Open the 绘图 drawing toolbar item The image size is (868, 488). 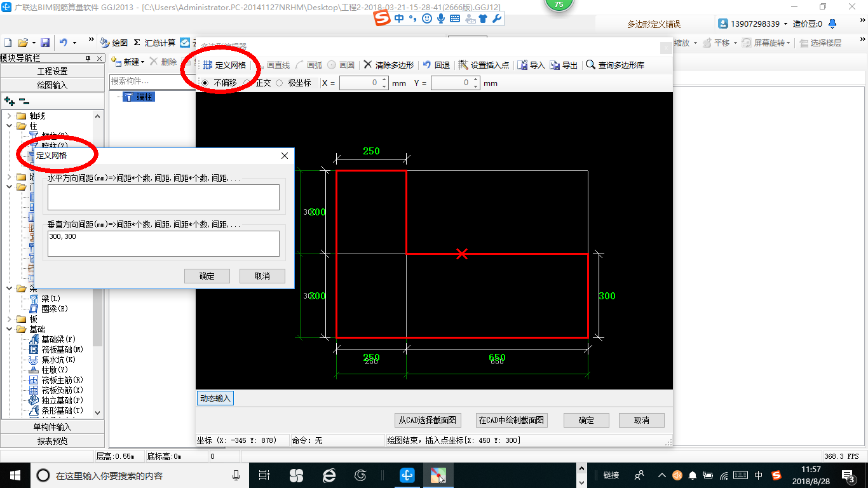[x=114, y=43]
